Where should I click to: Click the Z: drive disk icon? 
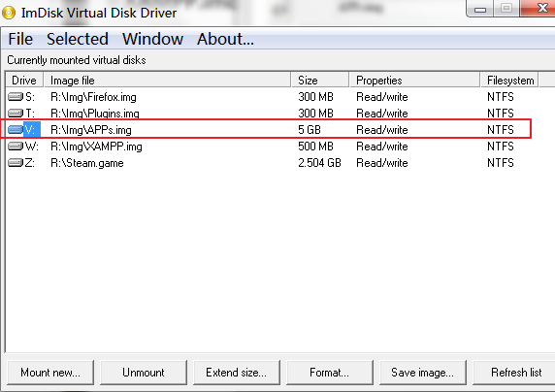(x=16, y=163)
